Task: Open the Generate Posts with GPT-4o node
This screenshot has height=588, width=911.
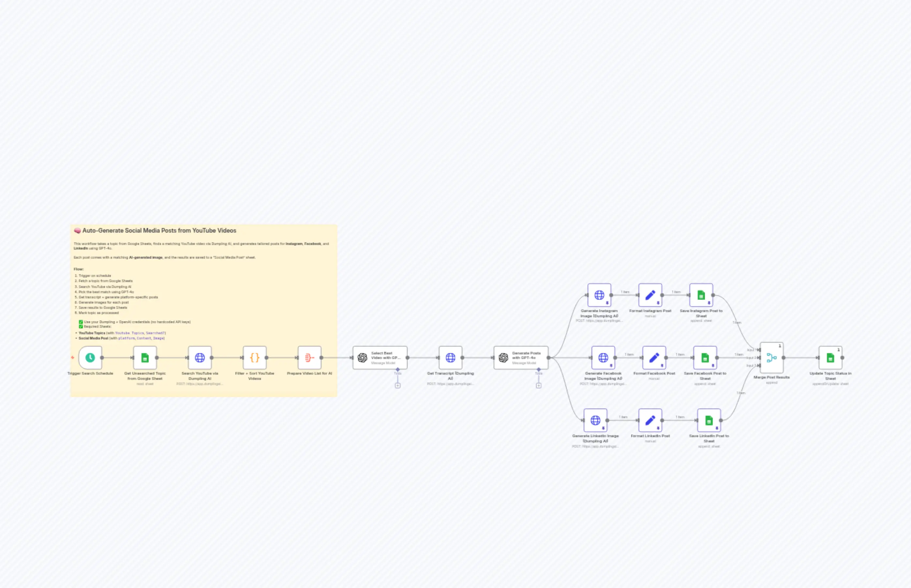Action: coord(504,358)
